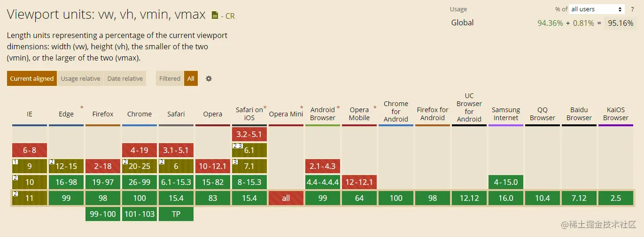Open the settings gear icon
644x237 pixels.
click(209, 79)
